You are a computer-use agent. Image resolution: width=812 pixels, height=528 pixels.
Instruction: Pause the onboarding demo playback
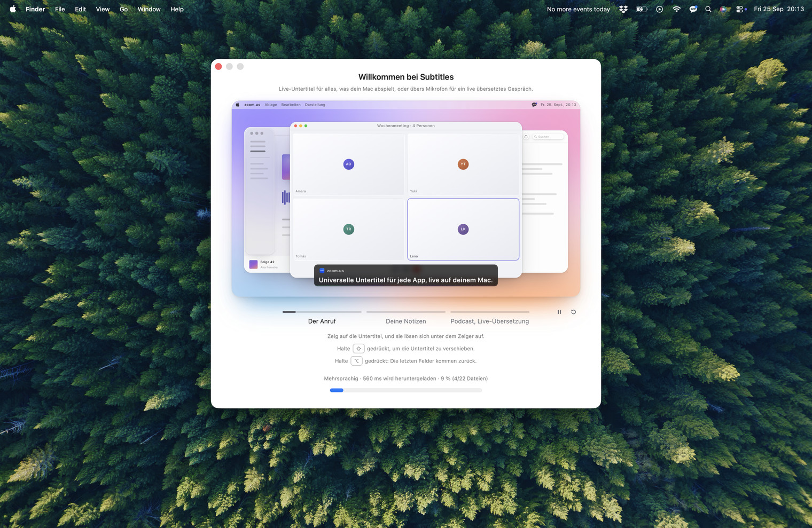[x=559, y=312]
